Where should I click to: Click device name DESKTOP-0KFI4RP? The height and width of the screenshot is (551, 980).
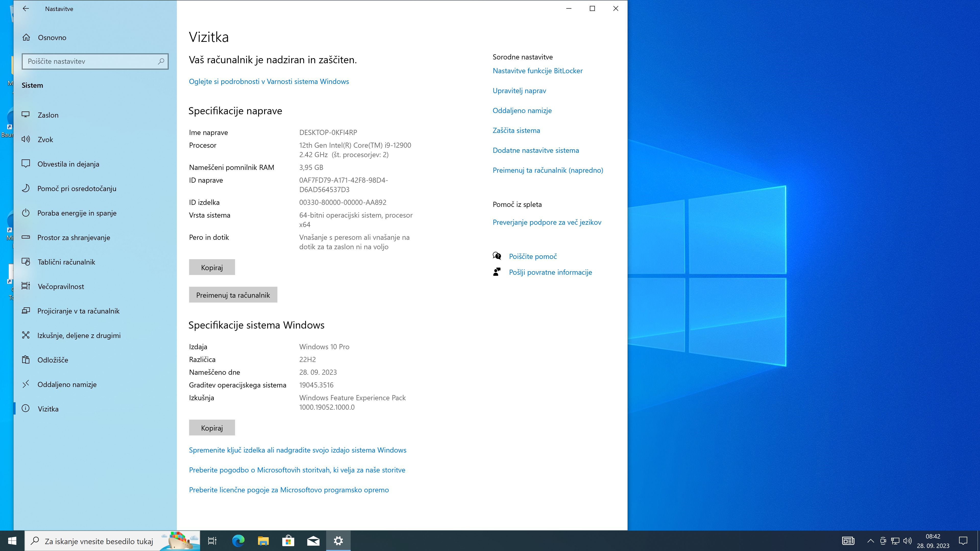328,132
